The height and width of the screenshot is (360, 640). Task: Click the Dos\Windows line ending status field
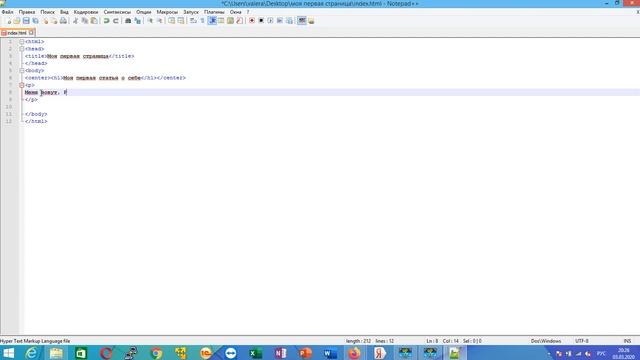pyautogui.click(x=546, y=341)
